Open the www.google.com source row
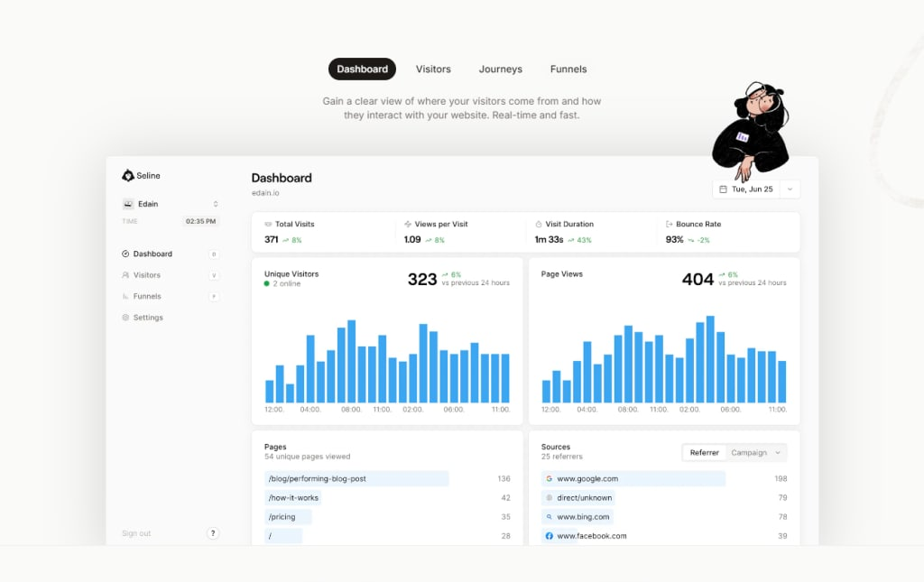The width and height of the screenshot is (924, 582). [x=664, y=478]
